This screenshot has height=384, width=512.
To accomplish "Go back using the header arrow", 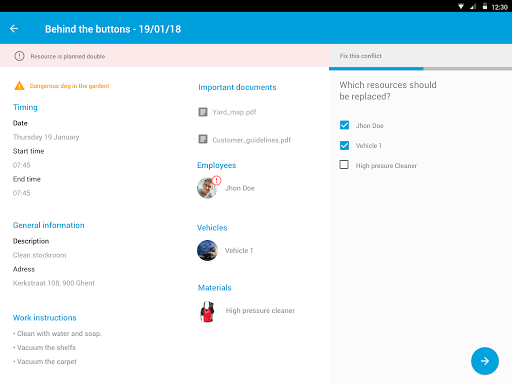I will click(x=14, y=29).
